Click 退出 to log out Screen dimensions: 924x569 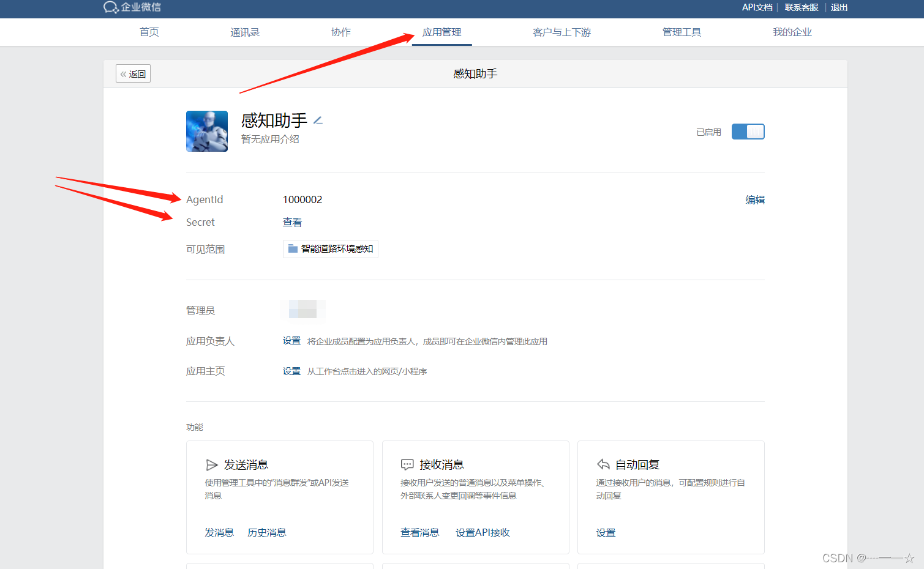839,7
